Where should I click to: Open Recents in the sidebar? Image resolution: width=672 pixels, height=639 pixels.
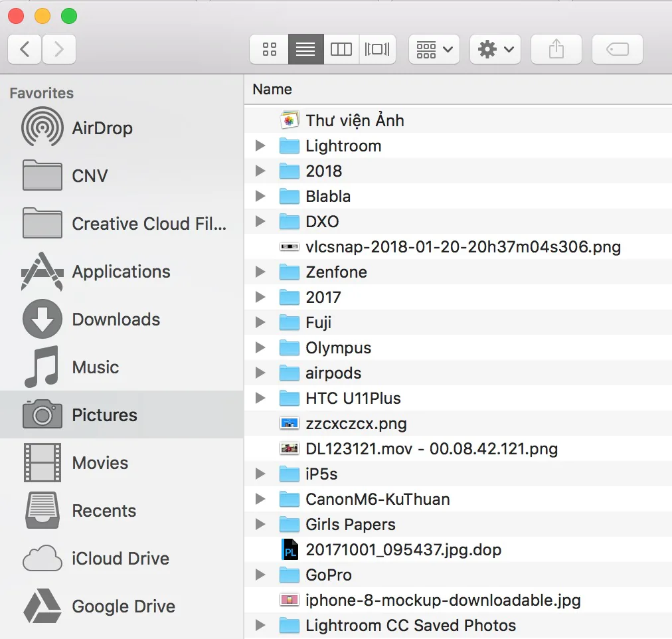(x=122, y=511)
